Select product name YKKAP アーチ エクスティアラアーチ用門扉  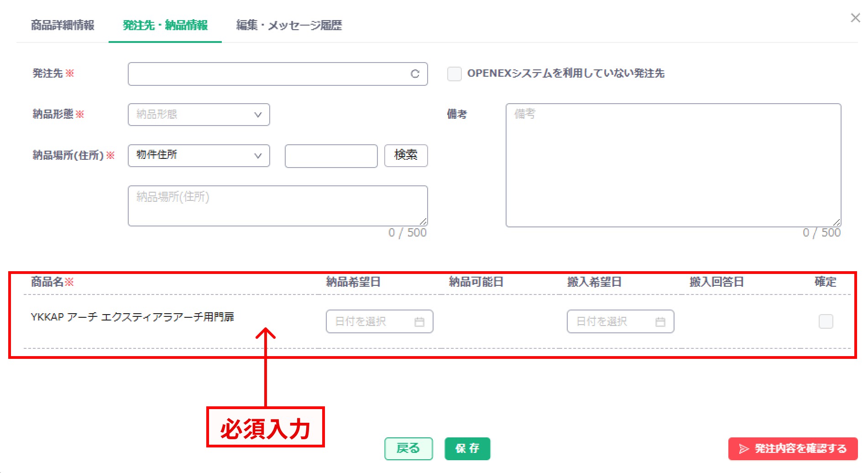tap(132, 317)
